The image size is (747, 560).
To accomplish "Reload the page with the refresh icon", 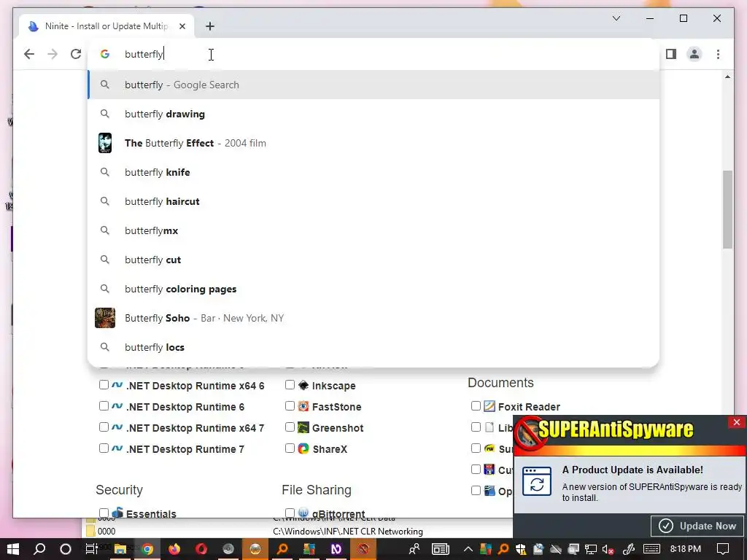I will pyautogui.click(x=76, y=54).
